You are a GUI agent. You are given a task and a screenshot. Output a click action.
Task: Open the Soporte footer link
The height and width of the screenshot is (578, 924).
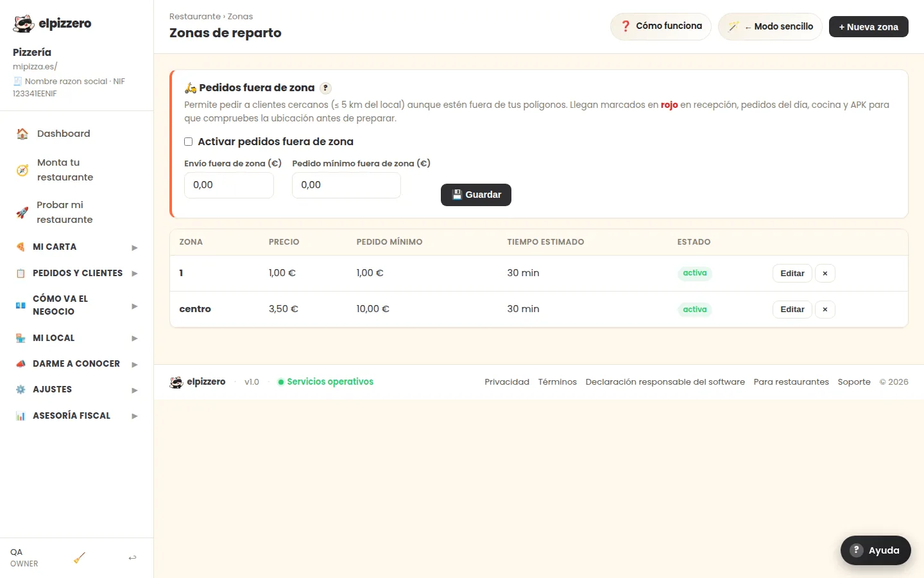coord(854,382)
